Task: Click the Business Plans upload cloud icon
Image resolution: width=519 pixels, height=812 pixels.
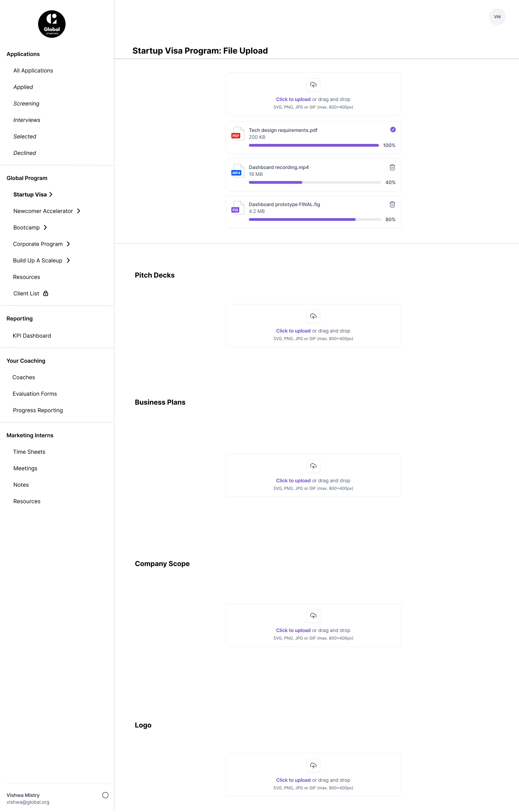Action: (313, 466)
